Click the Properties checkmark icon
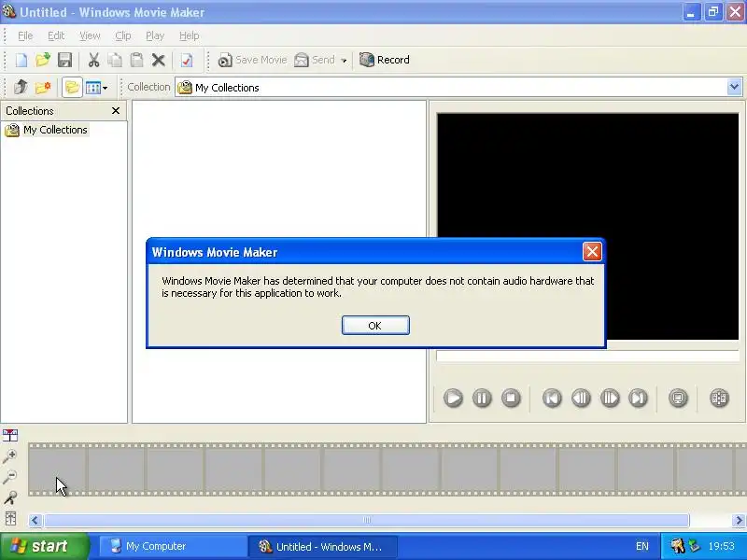The height and width of the screenshot is (560, 747). pos(187,60)
